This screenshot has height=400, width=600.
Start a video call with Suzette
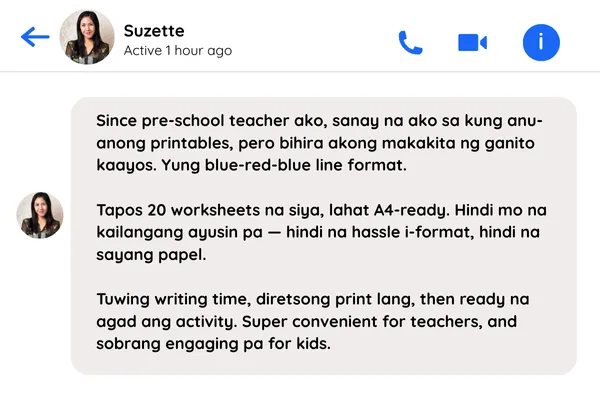pyautogui.click(x=472, y=42)
